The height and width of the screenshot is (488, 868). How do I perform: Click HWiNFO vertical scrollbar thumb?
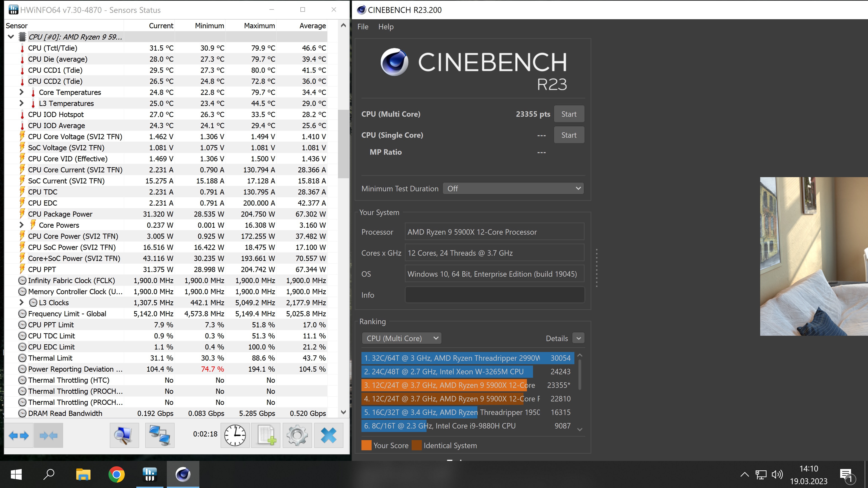(343, 144)
